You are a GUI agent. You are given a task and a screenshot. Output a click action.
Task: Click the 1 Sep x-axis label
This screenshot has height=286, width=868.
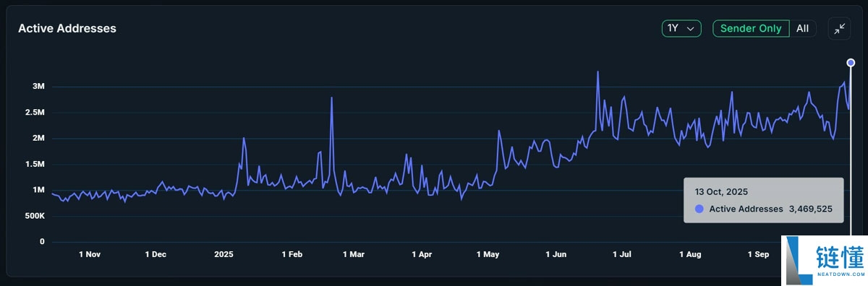[758, 254]
